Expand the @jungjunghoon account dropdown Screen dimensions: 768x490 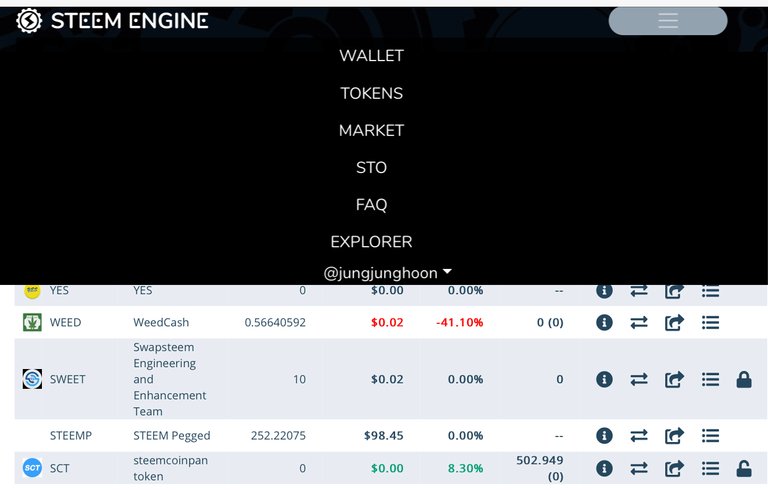[387, 273]
